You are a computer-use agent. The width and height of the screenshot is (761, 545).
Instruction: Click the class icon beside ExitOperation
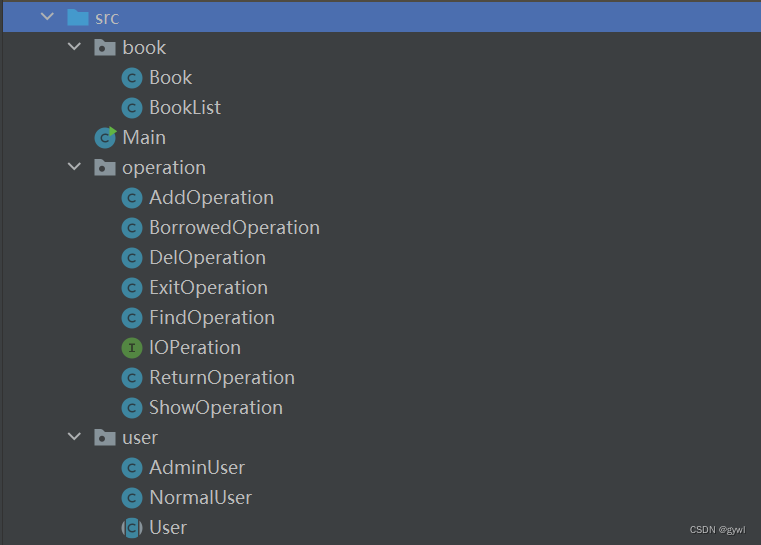pos(132,288)
